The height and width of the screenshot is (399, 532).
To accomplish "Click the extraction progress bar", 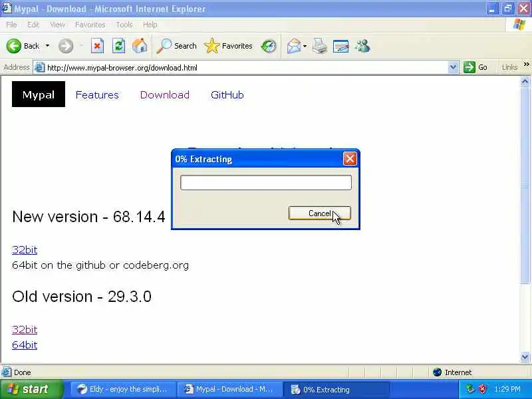I will (x=266, y=182).
